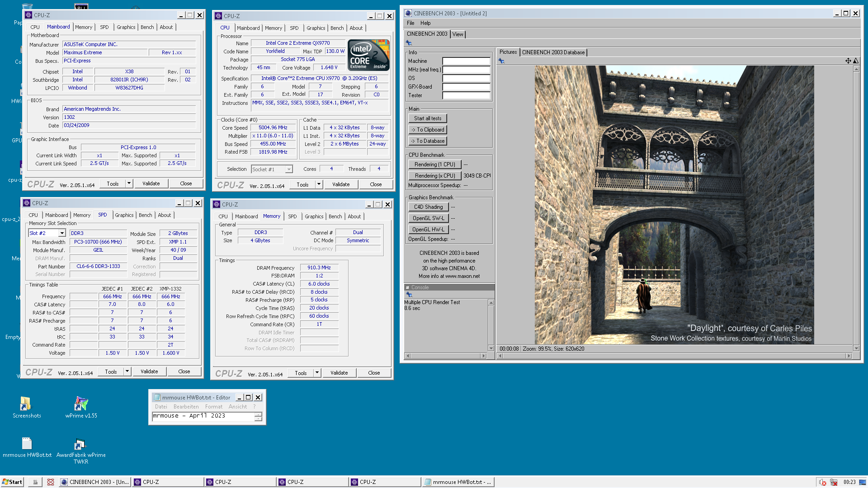868x488 pixels.
Task: Select the mrmouse HWBot.txt desktop file
Action: point(27,447)
